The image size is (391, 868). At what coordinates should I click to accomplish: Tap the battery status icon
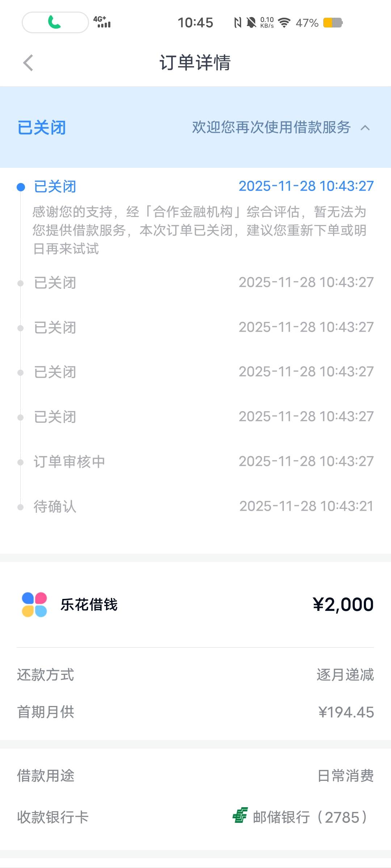333,23
